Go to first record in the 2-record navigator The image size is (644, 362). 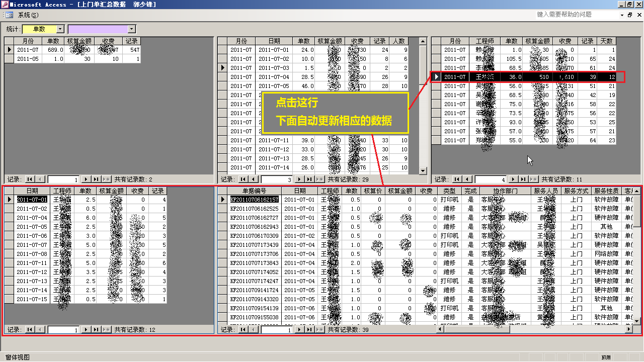tap(30, 179)
